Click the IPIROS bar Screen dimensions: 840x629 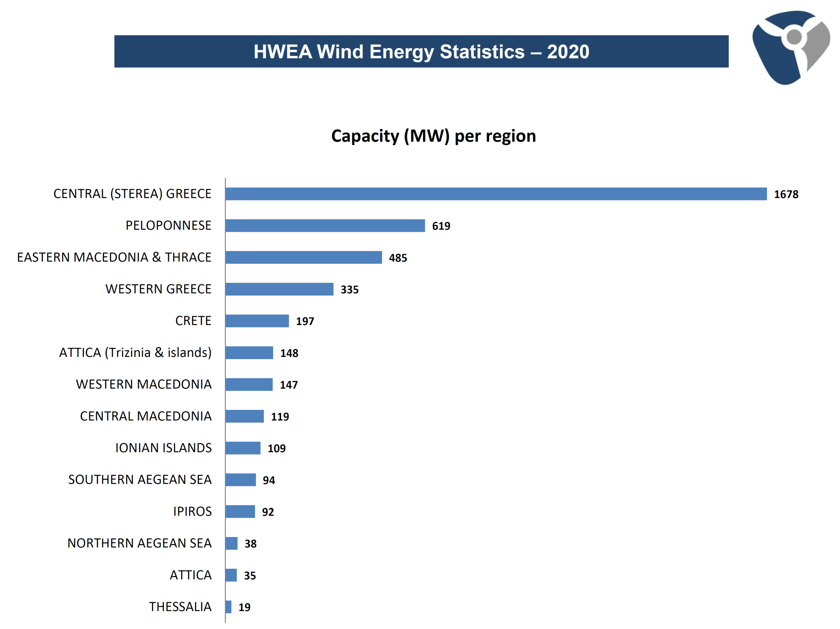point(240,511)
